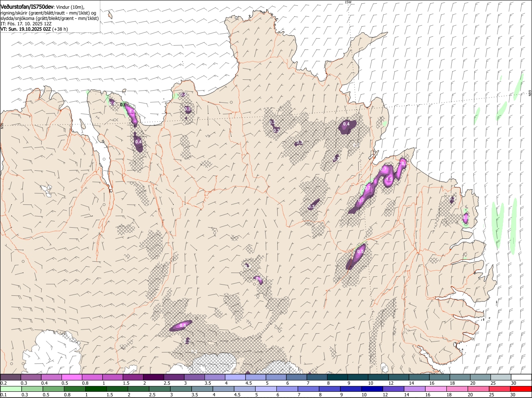Select the IT: Fös. 17. 10. 2025 12Z line

click(x=26, y=24)
